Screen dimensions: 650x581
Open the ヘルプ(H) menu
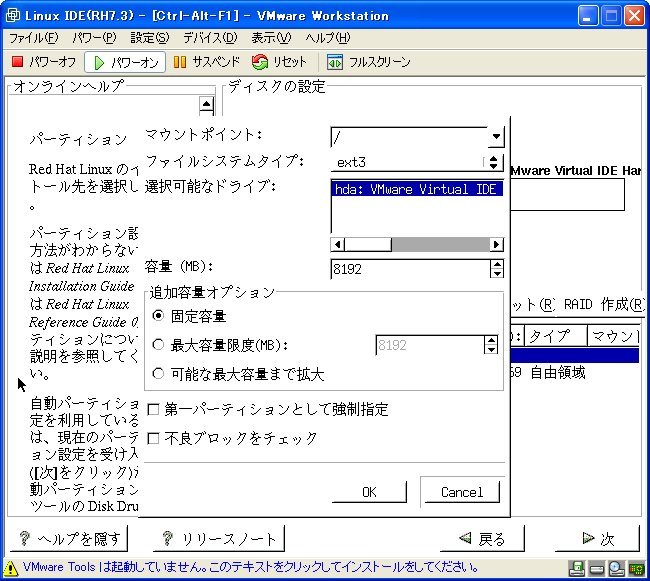coord(328,38)
